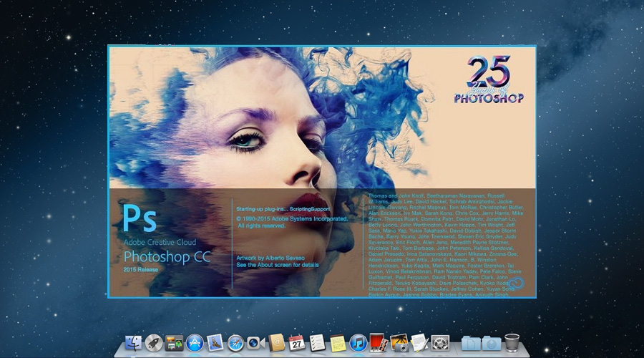
Task: Open Mission Control in the dock
Action: tap(174, 343)
